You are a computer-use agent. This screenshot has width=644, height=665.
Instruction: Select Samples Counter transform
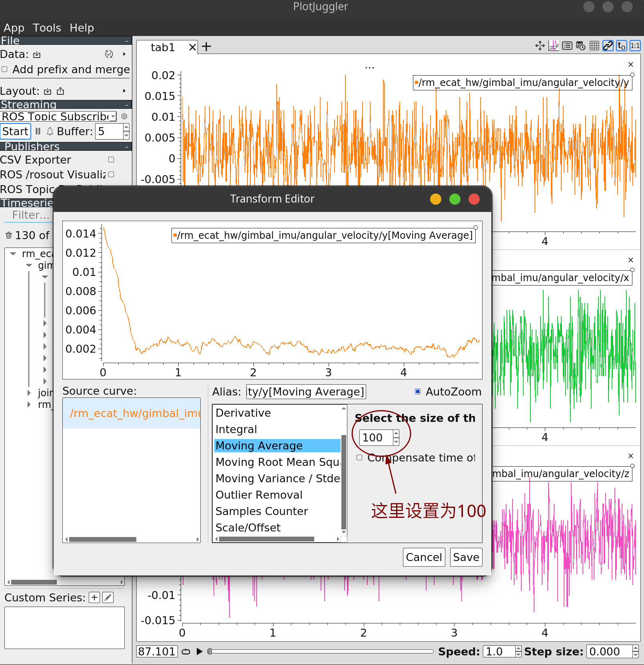tap(277, 511)
